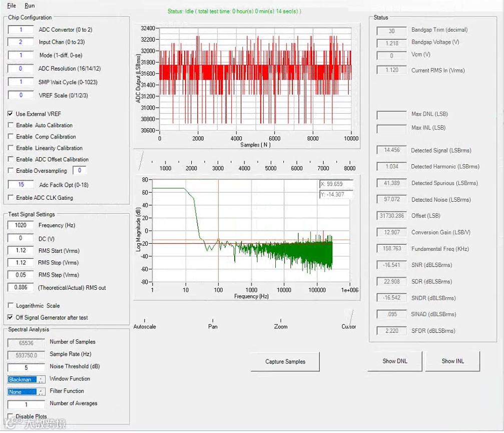Click the Detected Harmonic value 1.034

[391, 167]
